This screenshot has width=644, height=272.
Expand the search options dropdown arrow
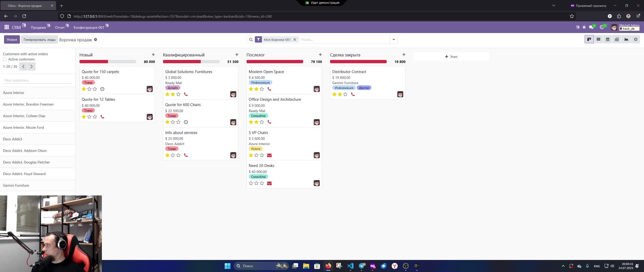pos(393,40)
